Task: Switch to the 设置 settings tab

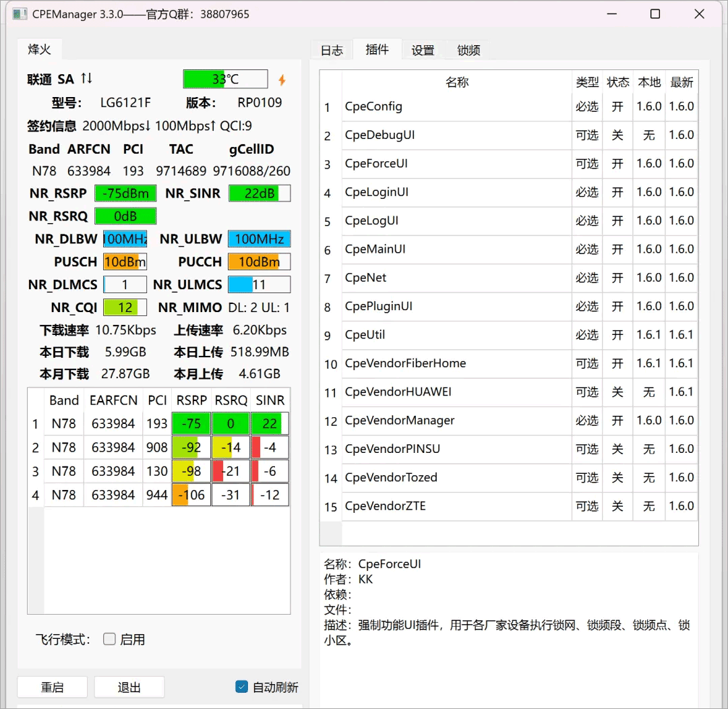Action: pyautogui.click(x=423, y=50)
